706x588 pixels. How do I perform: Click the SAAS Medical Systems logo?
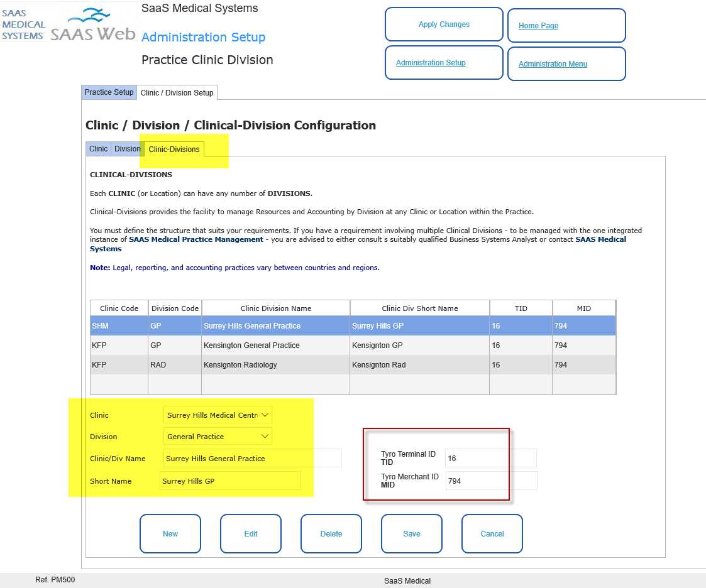pos(23,24)
